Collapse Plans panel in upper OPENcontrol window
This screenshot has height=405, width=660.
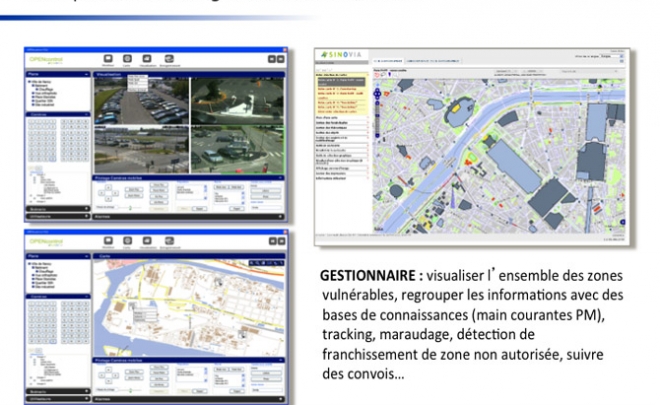(86, 75)
